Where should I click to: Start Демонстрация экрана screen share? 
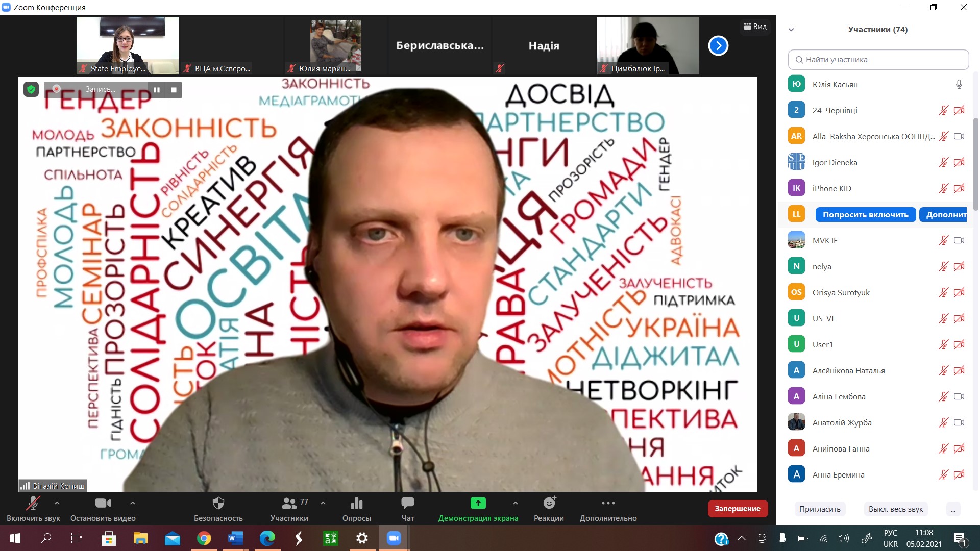[478, 509]
